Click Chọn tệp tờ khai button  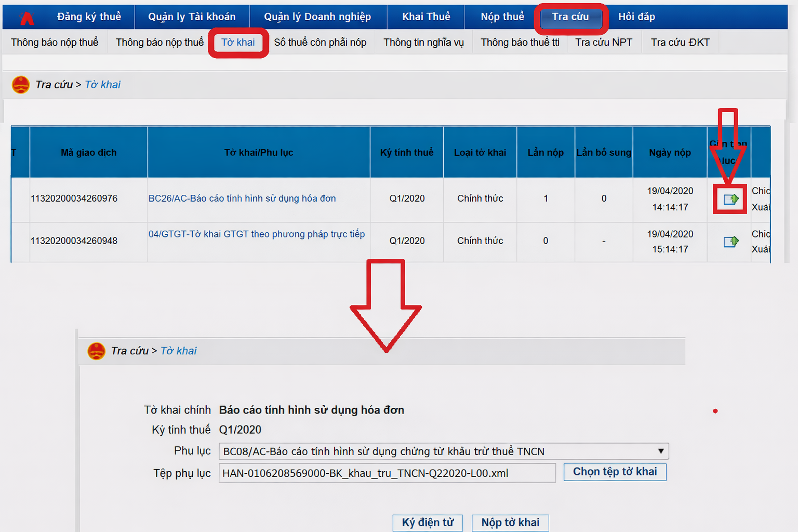coord(615,472)
